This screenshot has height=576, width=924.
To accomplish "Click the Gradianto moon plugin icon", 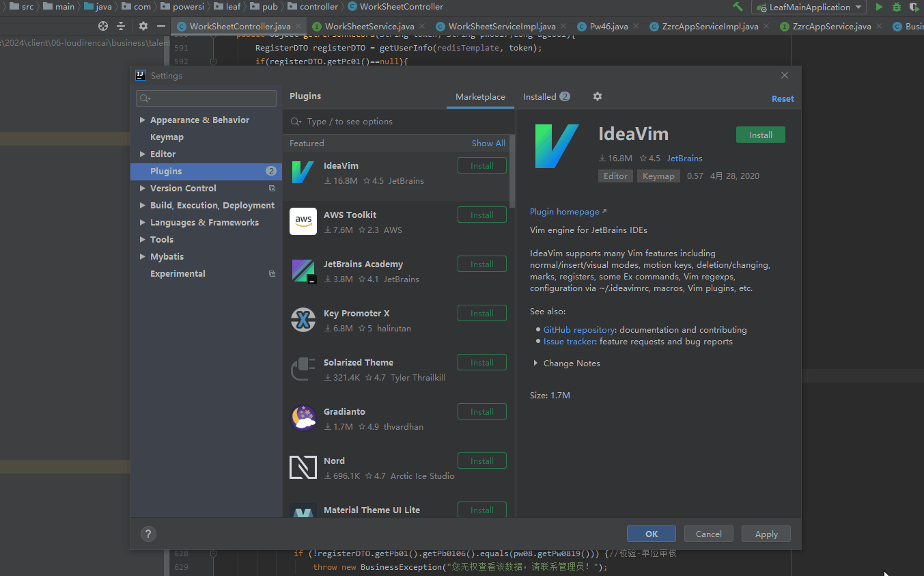I will coord(303,418).
